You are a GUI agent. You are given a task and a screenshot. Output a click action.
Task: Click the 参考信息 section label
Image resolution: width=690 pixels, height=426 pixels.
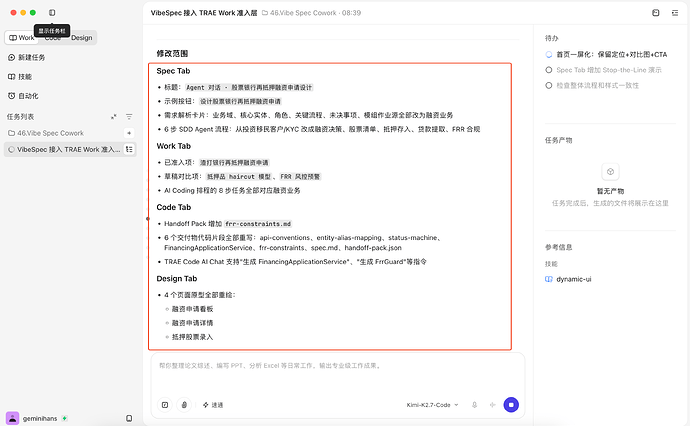click(x=558, y=247)
